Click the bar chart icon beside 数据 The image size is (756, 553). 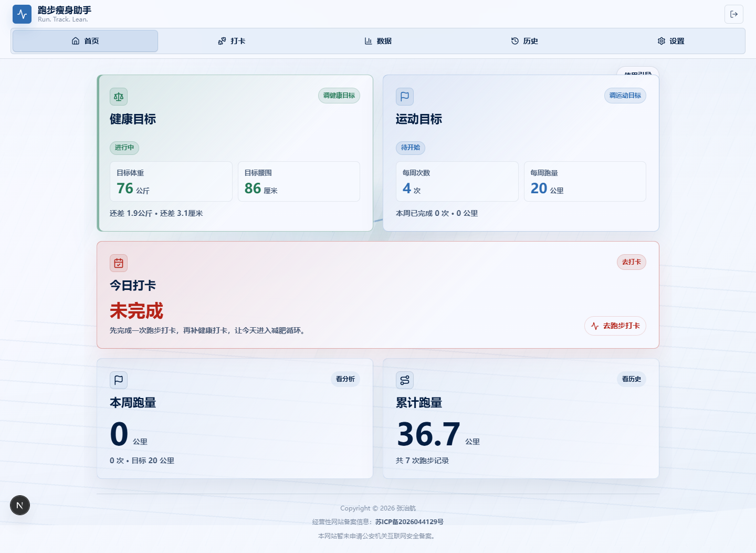[x=369, y=41]
